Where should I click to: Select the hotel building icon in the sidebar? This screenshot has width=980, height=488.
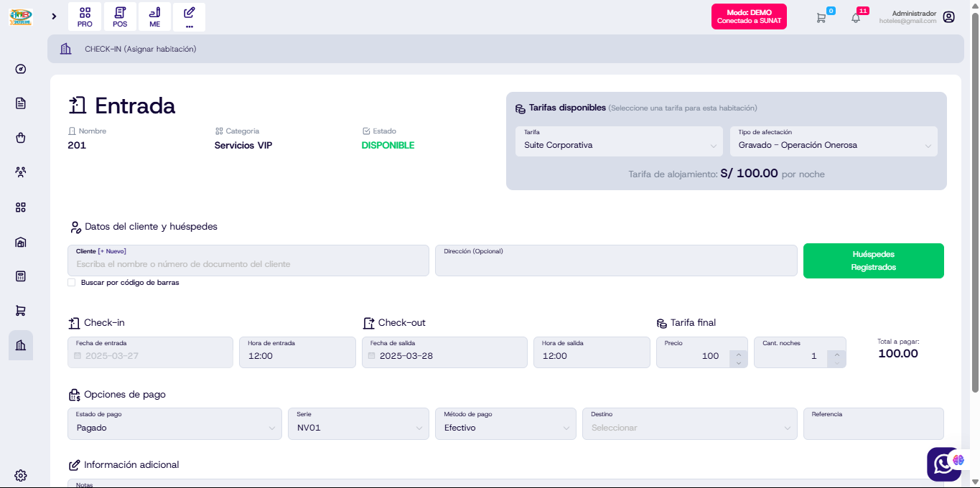[x=20, y=345]
